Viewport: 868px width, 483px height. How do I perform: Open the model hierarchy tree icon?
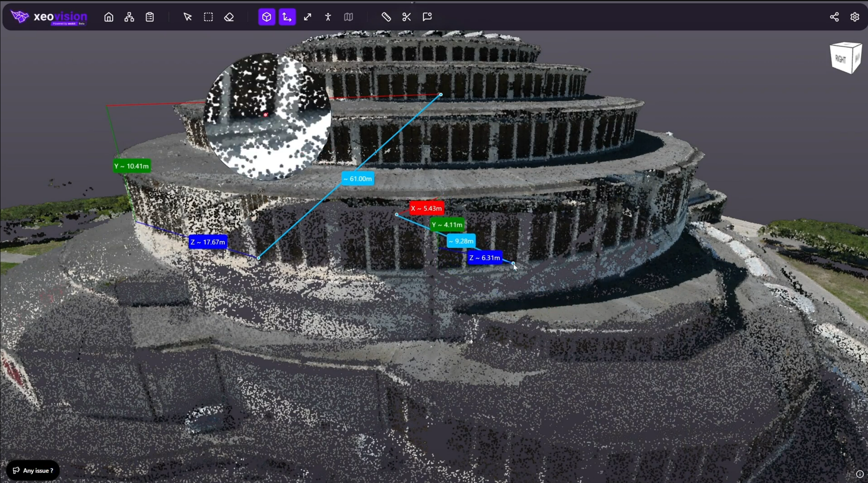(129, 17)
